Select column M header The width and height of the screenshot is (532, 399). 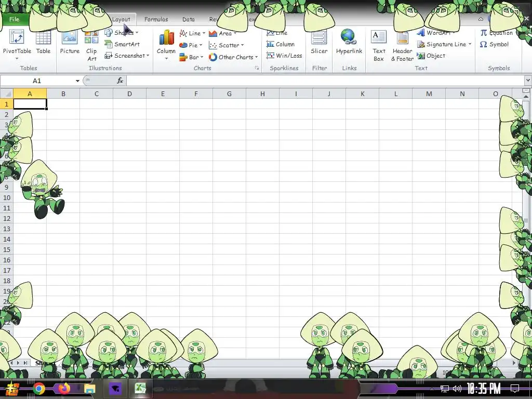[429, 94]
